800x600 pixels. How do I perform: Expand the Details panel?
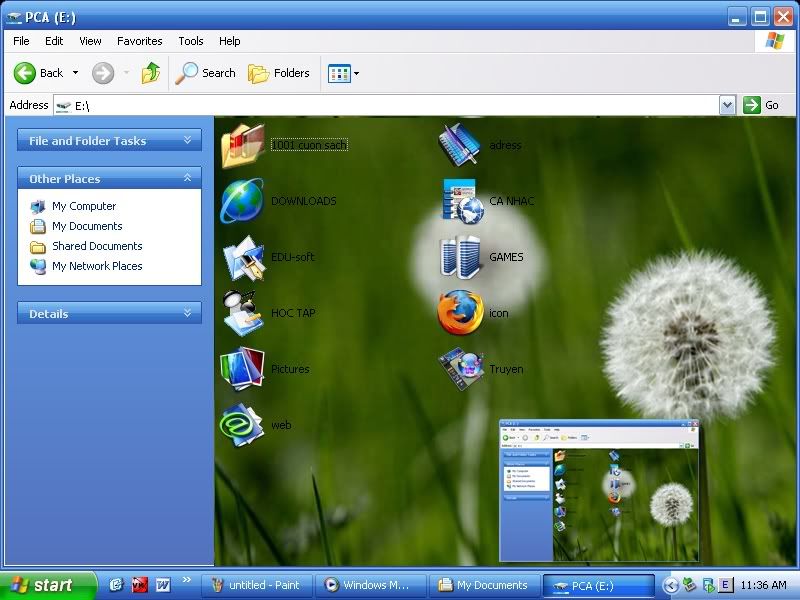coord(187,313)
